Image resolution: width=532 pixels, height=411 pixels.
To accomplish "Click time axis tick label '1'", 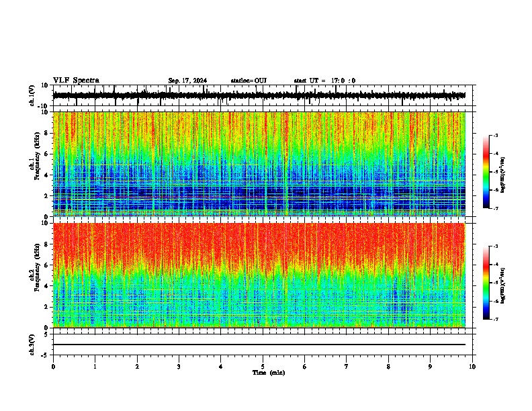I will pyautogui.click(x=95, y=367).
